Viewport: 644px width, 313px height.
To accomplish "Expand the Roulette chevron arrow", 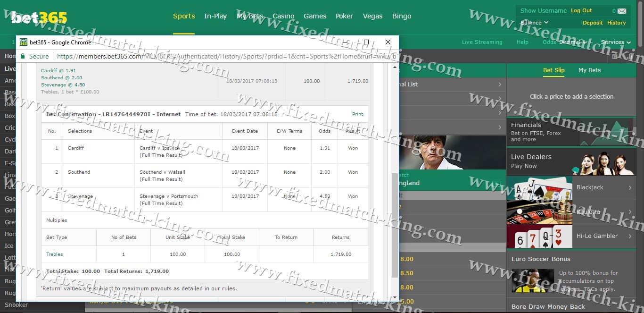I will [630, 212].
